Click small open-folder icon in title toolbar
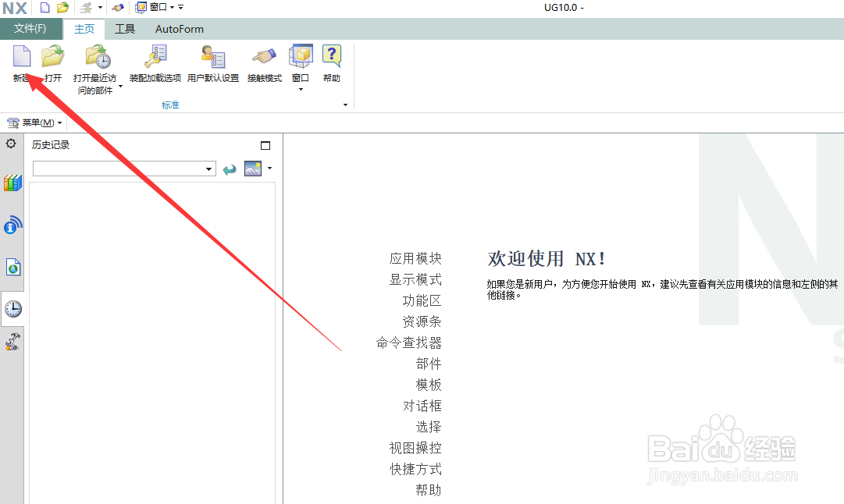844x504 pixels. pyautogui.click(x=63, y=8)
